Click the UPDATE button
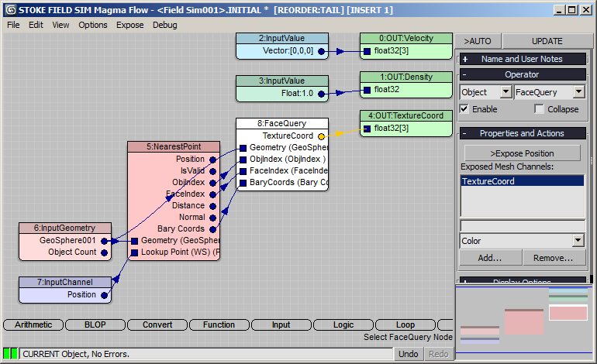Screen dimensions: 597x364 click(547, 41)
